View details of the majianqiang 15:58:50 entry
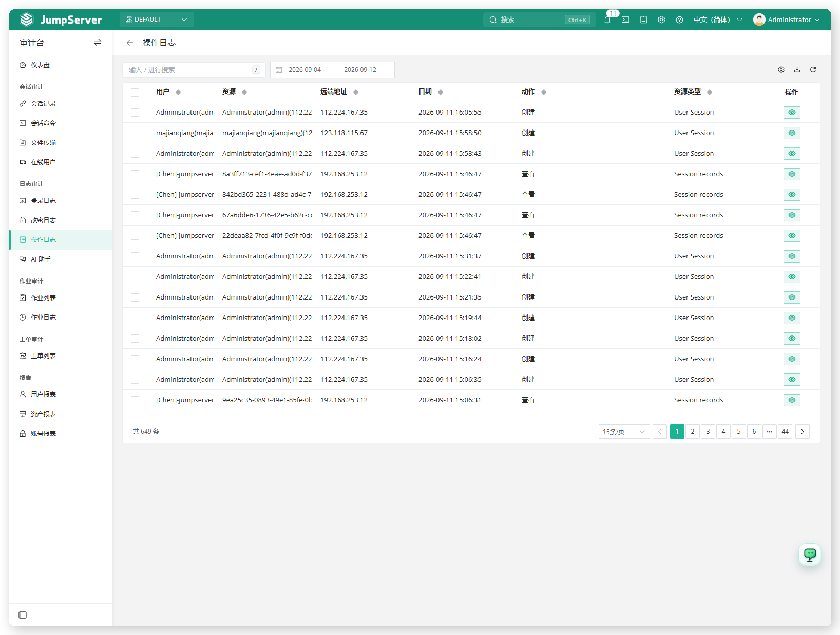The image size is (840, 635). pos(792,133)
